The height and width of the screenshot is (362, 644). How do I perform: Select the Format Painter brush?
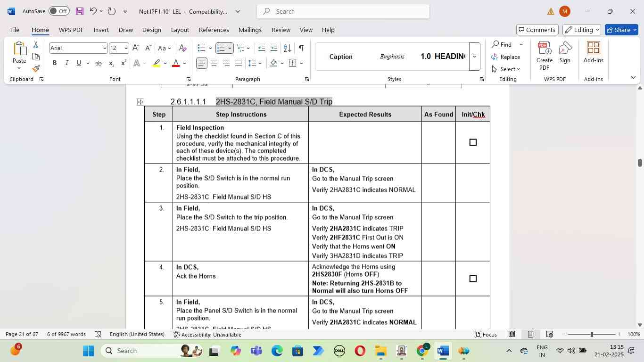tap(36, 69)
